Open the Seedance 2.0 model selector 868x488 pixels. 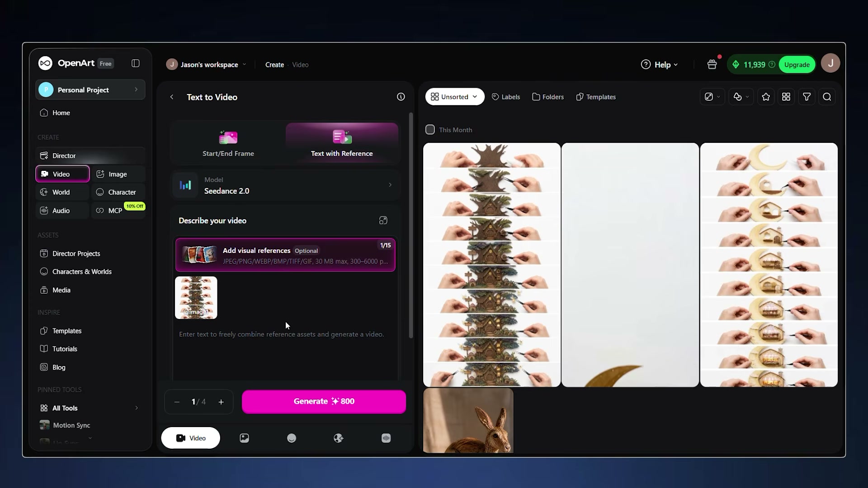click(285, 185)
